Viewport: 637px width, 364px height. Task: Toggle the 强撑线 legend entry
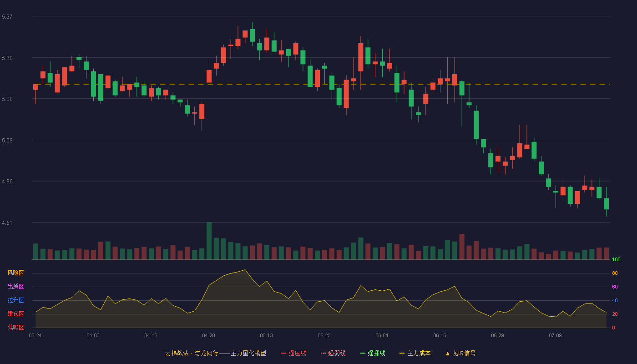click(373, 353)
